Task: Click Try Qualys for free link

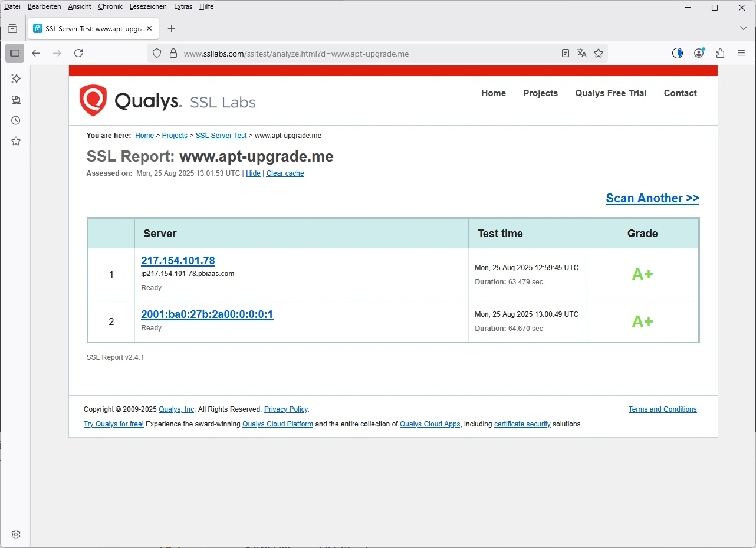Action: tap(114, 424)
